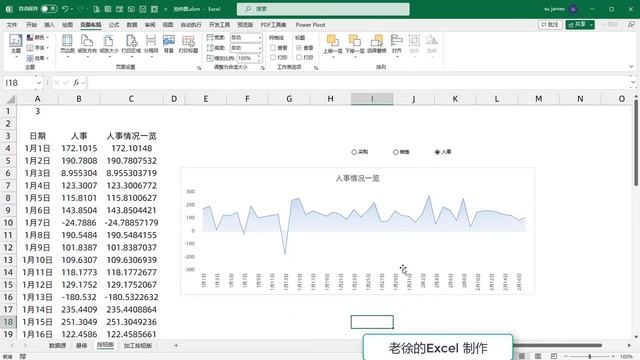The width and height of the screenshot is (640, 360).
Task: Click the Comments (批注) button
Action: click(550, 25)
